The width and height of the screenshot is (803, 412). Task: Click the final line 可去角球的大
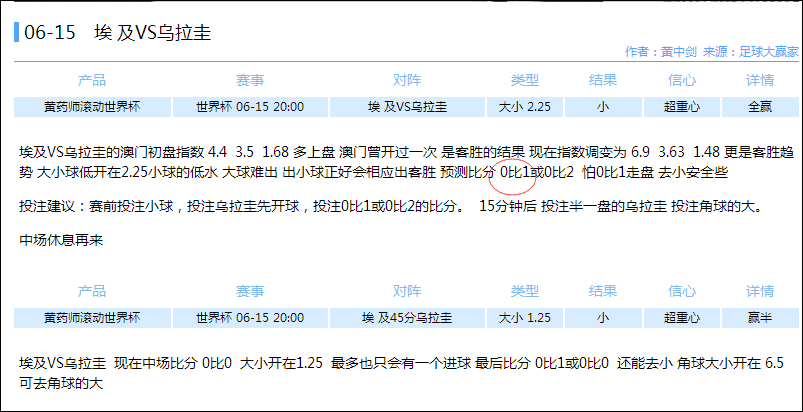(61, 383)
